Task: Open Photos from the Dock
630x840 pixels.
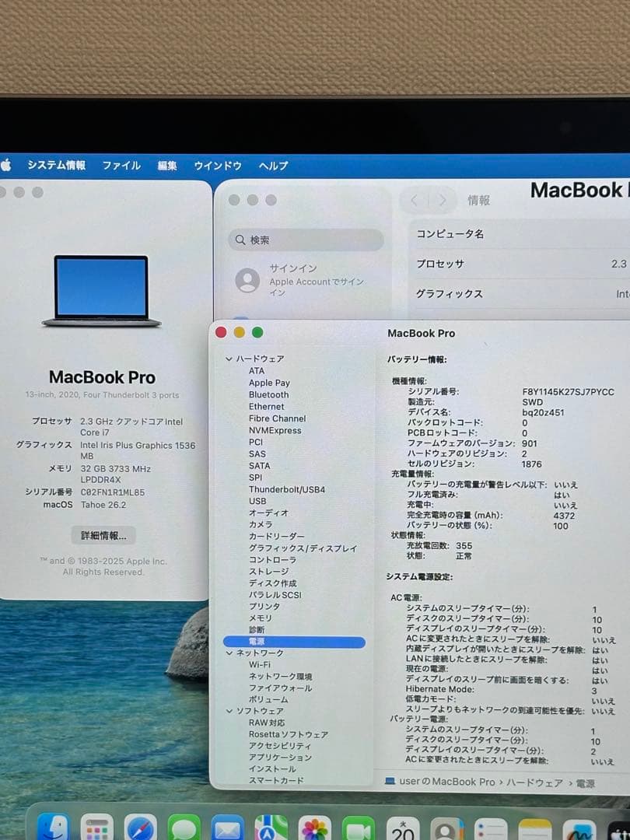Action: point(314,827)
